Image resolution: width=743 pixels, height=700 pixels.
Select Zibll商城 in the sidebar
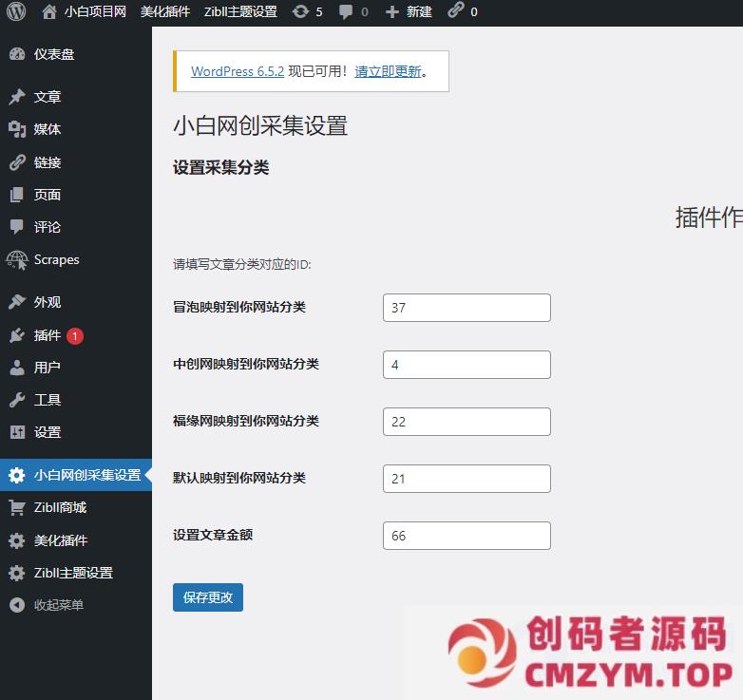60,507
